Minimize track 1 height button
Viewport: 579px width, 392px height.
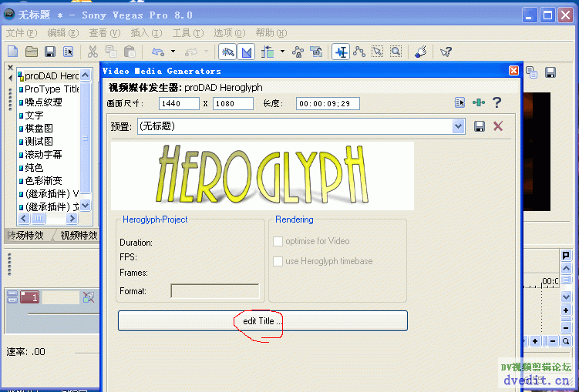pyautogui.click(x=12, y=293)
